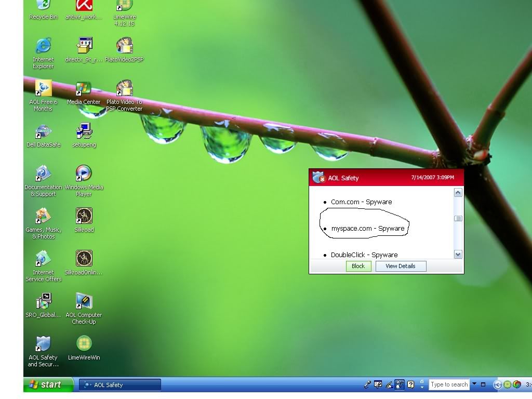Select the AOL Free 6 Months shortcut
Image resolution: width=532 pixels, height=399 pixels.
[x=44, y=88]
